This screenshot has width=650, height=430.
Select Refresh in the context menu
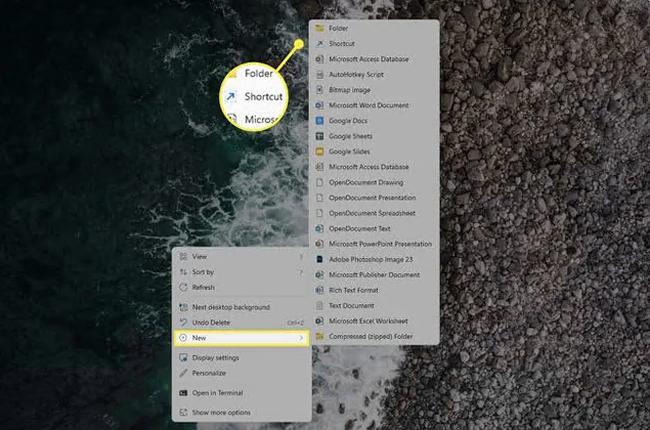tap(205, 285)
